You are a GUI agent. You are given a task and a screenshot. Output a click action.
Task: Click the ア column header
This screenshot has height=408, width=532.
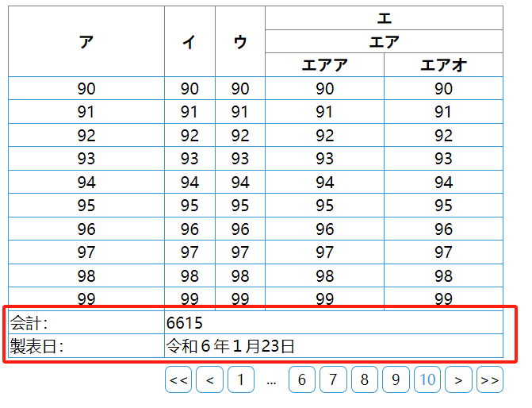86,41
